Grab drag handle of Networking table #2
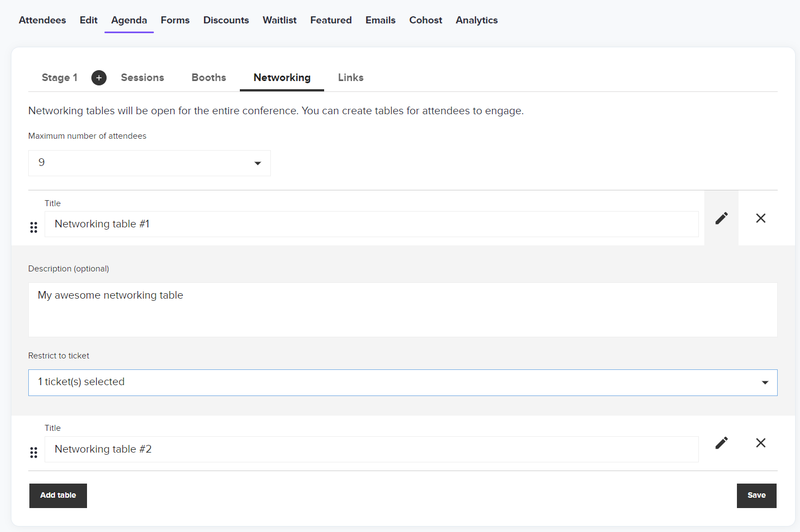Image resolution: width=800 pixels, height=532 pixels. coord(34,452)
